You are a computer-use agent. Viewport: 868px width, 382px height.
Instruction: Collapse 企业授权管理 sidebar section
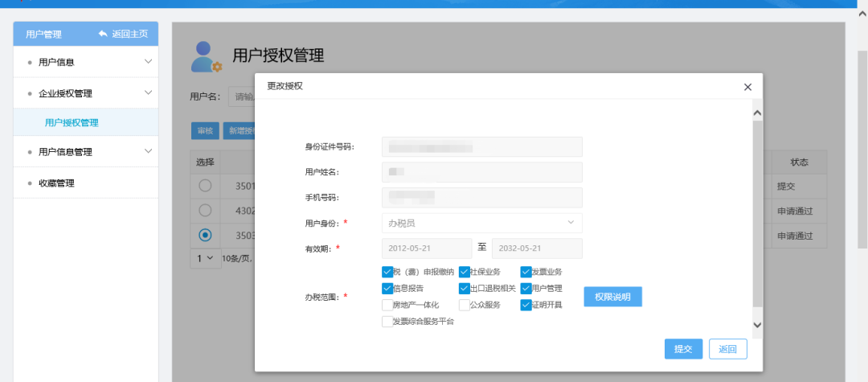pos(86,93)
